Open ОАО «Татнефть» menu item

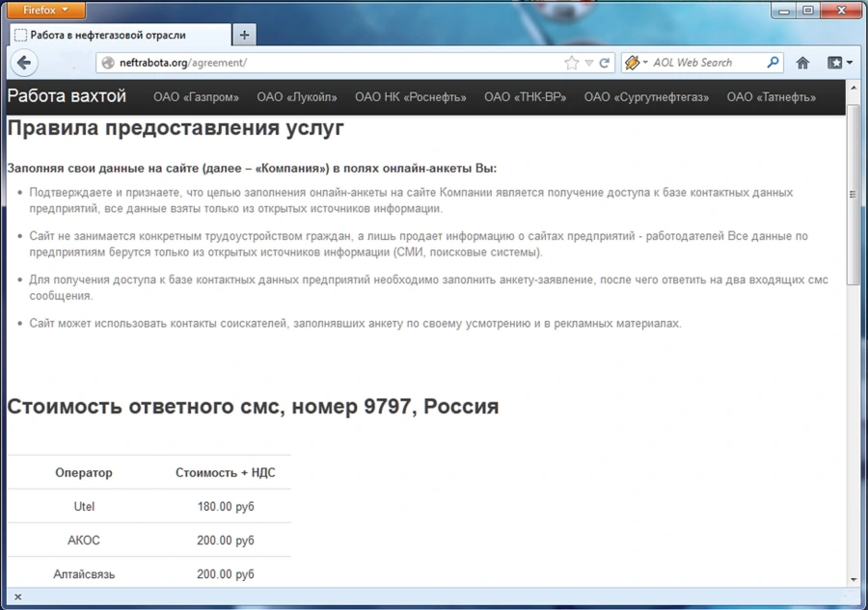tap(772, 97)
